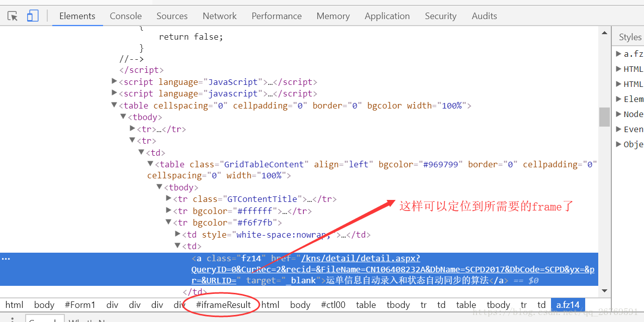Viewport: 644px width, 322px height.
Task: Click the vertical scrollbar thumb
Action: tap(604, 117)
